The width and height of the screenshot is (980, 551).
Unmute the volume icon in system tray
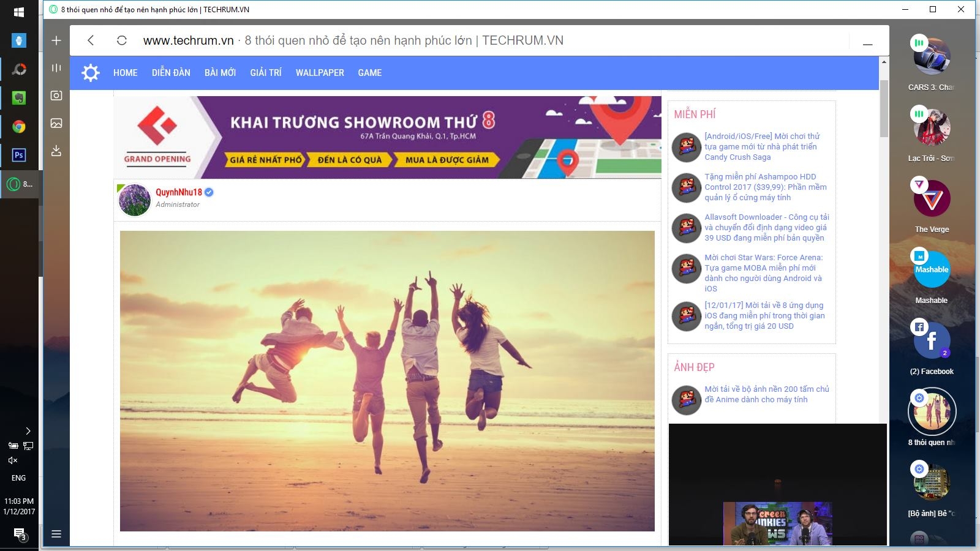(x=13, y=460)
